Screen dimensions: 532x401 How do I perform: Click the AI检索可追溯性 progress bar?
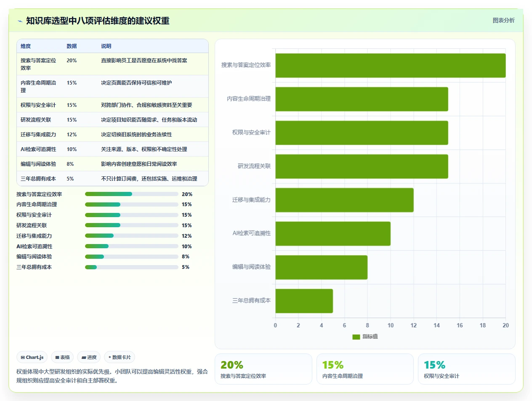[132, 246]
